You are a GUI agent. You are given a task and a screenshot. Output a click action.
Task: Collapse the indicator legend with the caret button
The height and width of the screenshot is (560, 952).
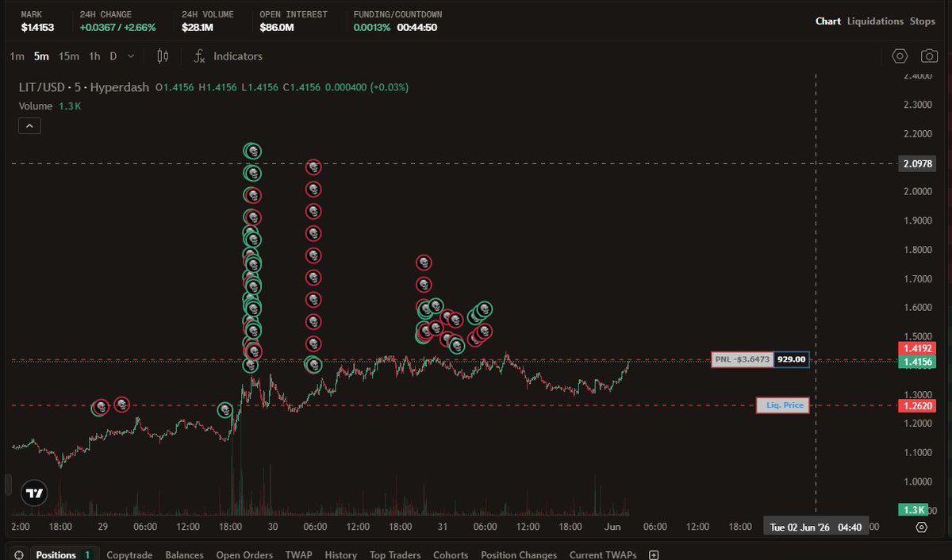point(29,125)
